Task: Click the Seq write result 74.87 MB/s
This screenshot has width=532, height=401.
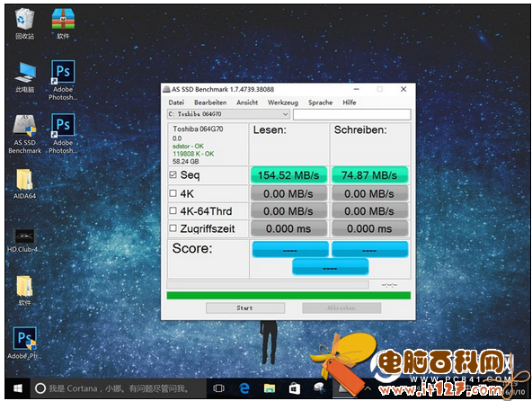Action: (369, 175)
